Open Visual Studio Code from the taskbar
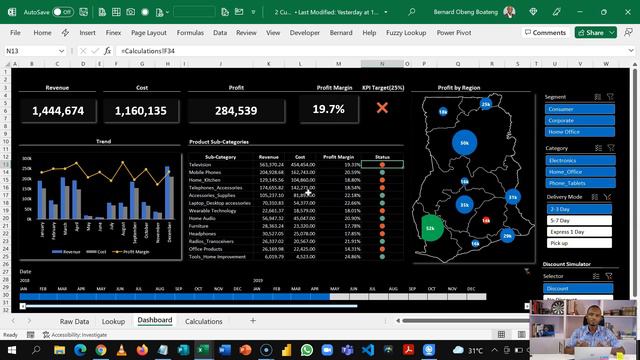 368,350
